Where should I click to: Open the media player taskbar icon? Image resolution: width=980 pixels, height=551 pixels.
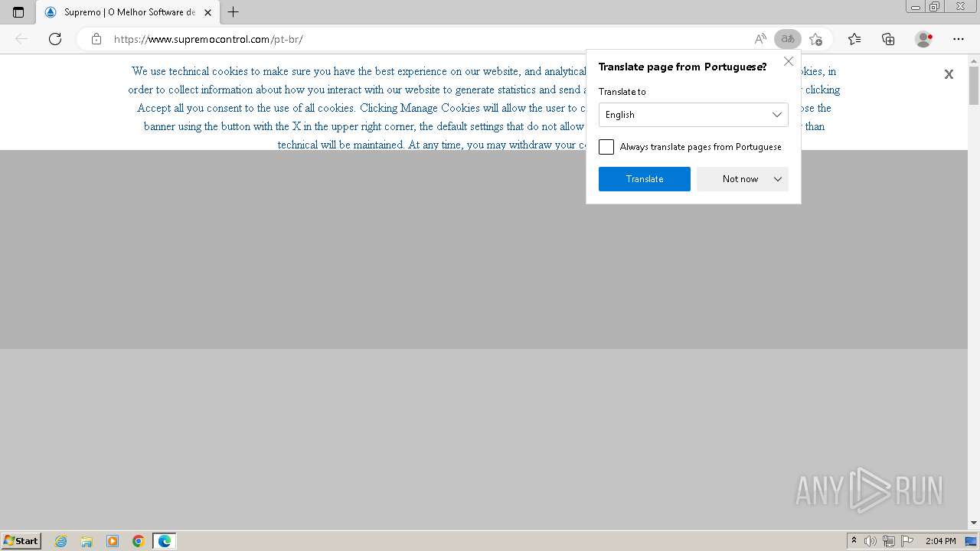(113, 541)
